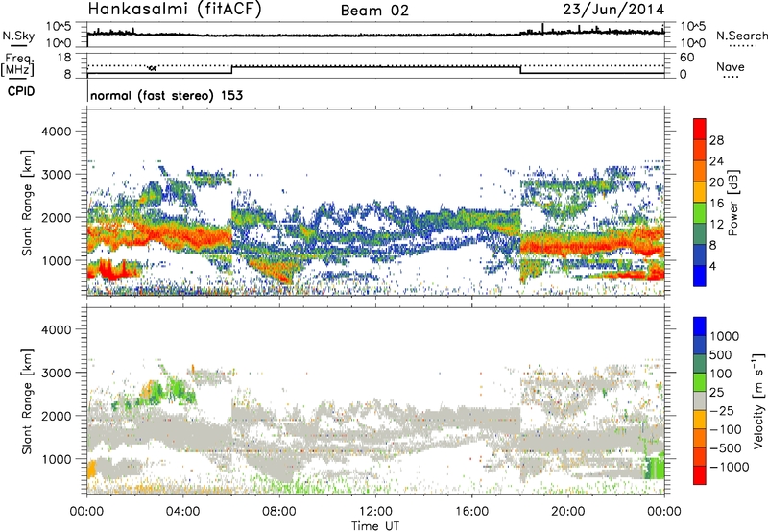The height and width of the screenshot is (532, 768).
Task: Click the 'Velocity [m s⁻¹]' colorbar label
Action: [x=759, y=399]
